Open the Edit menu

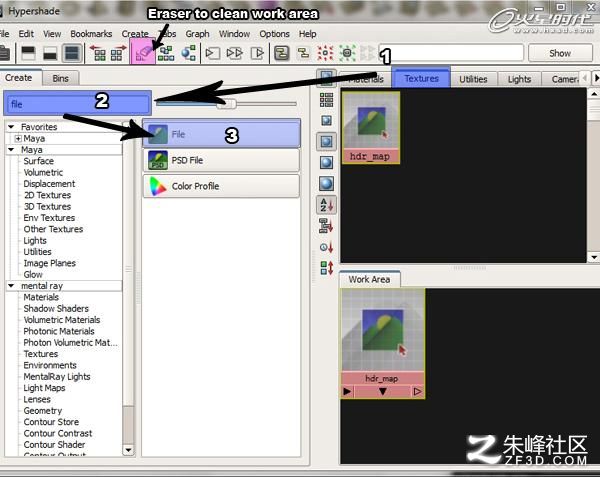coord(26,34)
